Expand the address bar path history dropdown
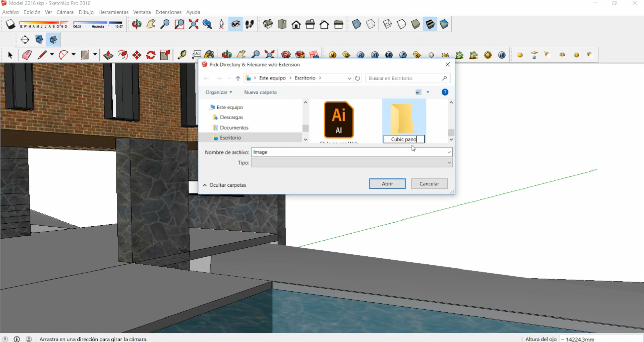The image size is (644, 342). coord(349,78)
